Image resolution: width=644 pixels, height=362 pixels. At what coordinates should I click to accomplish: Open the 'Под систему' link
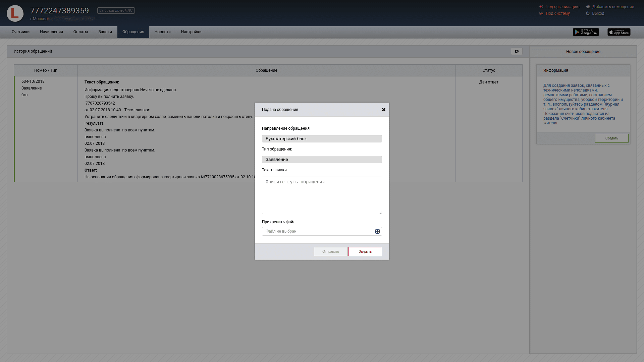pos(557,13)
